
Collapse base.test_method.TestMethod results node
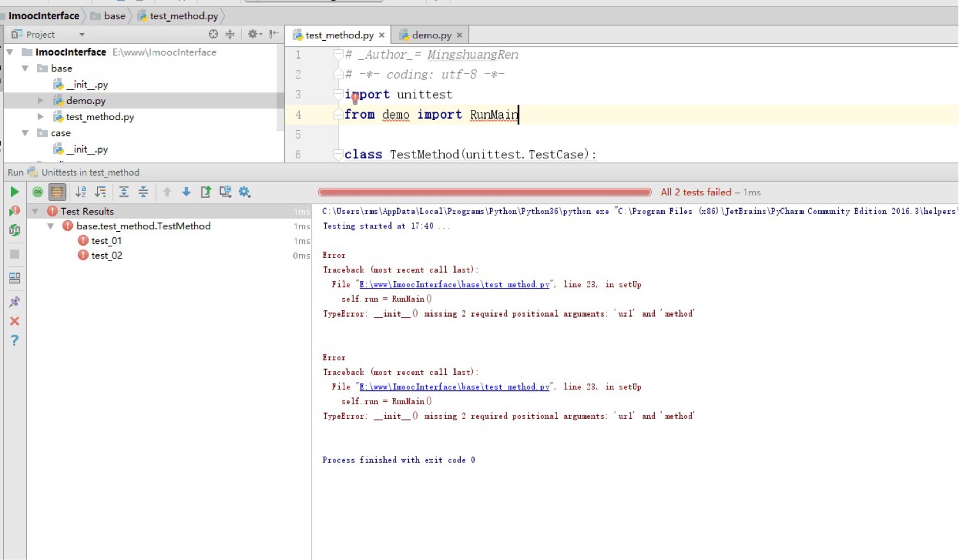coord(50,226)
